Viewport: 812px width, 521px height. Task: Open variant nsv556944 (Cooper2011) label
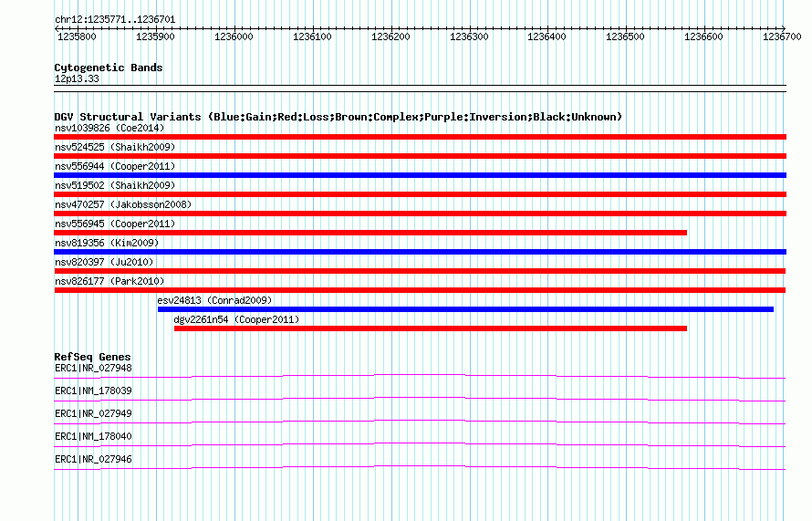tap(115, 166)
